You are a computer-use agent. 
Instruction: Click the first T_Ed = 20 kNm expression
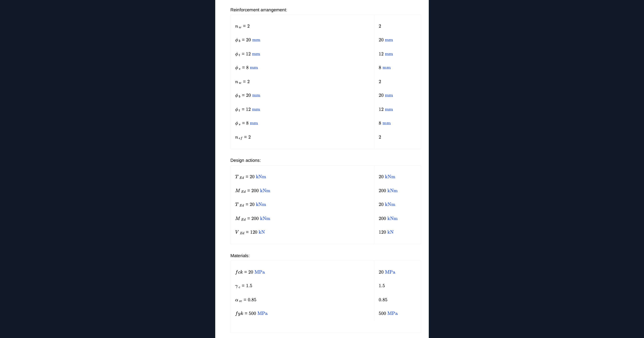pyautogui.click(x=250, y=177)
